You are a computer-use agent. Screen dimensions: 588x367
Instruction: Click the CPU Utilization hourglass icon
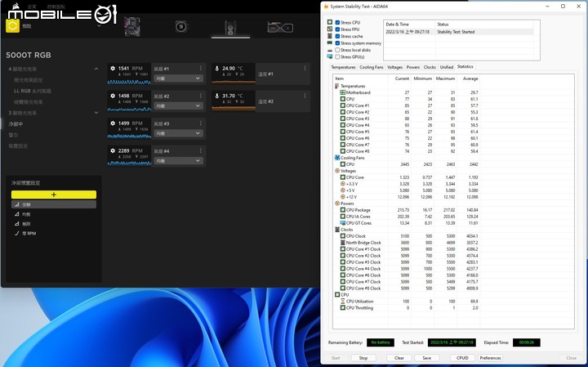[x=343, y=301]
